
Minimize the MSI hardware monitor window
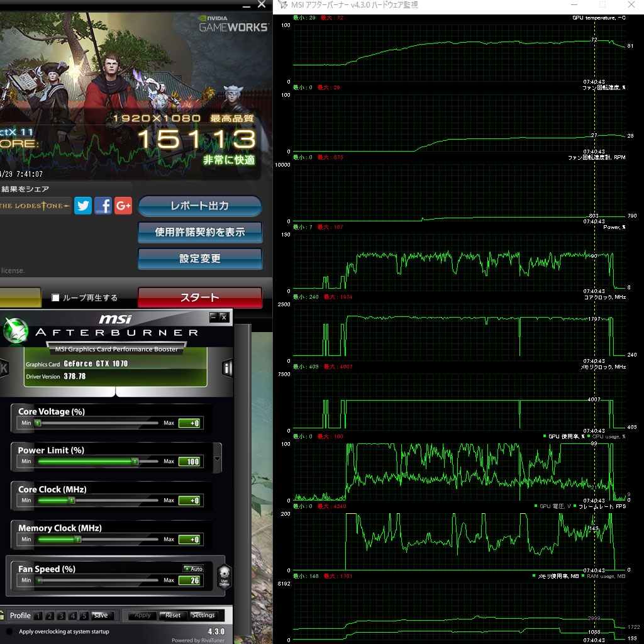(574, 4)
